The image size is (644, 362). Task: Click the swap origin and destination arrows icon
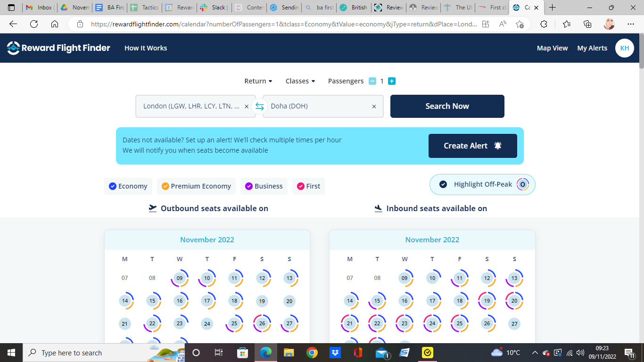(259, 107)
